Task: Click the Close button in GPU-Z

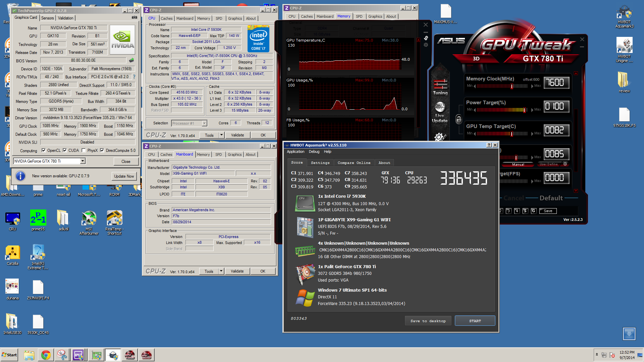Action: point(126,161)
